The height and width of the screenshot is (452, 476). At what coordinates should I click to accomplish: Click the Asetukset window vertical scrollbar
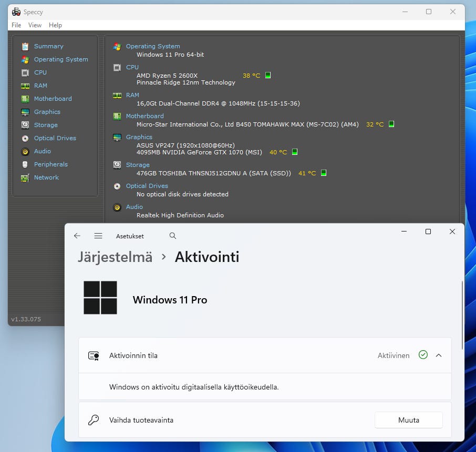pyautogui.click(x=462, y=316)
